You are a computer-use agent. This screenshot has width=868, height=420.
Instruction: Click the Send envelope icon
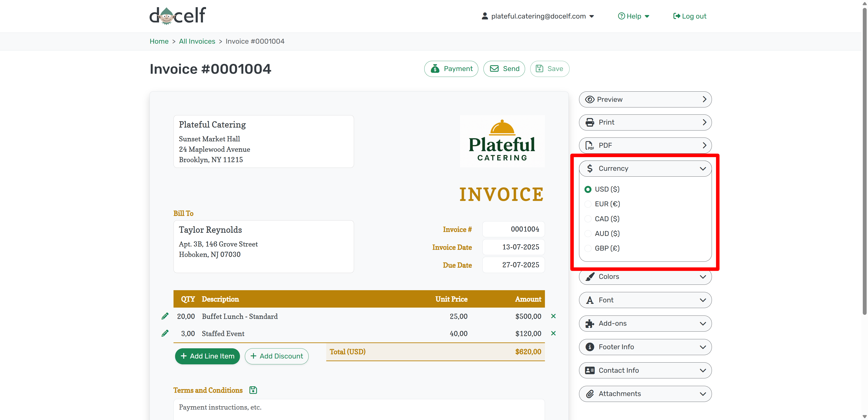494,69
